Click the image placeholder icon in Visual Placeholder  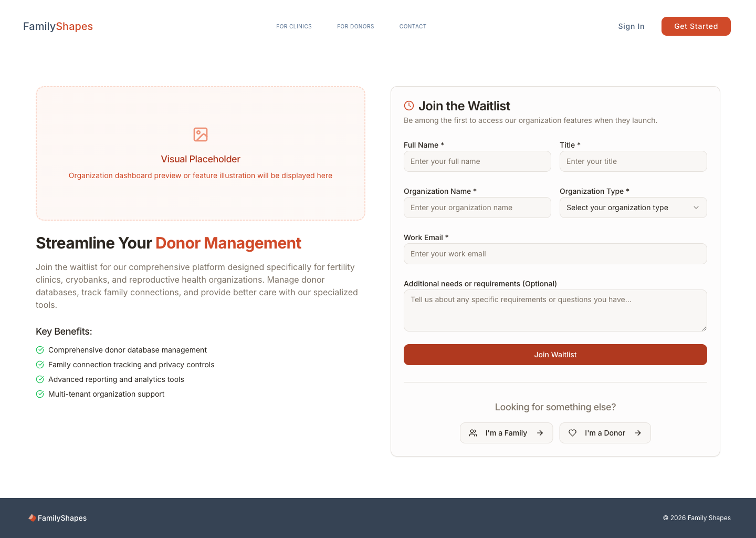coord(201,134)
